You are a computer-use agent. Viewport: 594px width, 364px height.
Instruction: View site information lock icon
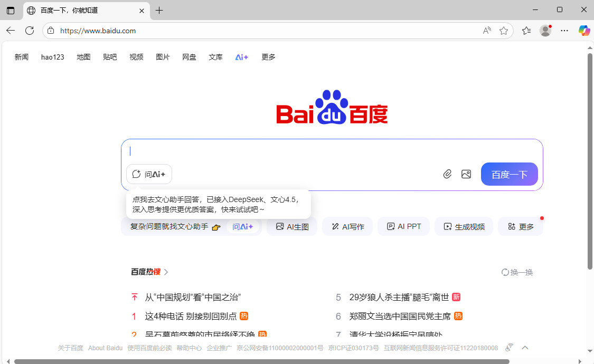point(51,31)
